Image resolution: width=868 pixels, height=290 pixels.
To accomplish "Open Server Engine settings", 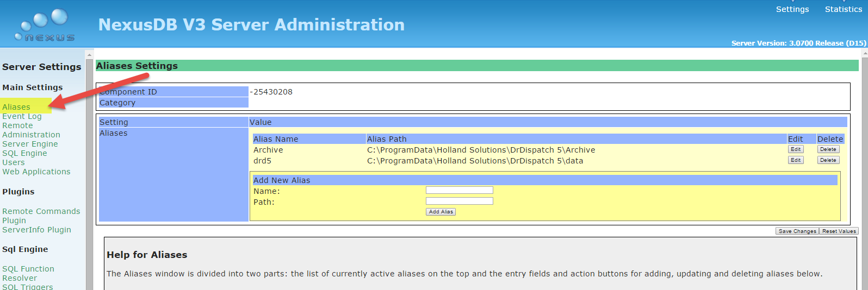I will (30, 144).
